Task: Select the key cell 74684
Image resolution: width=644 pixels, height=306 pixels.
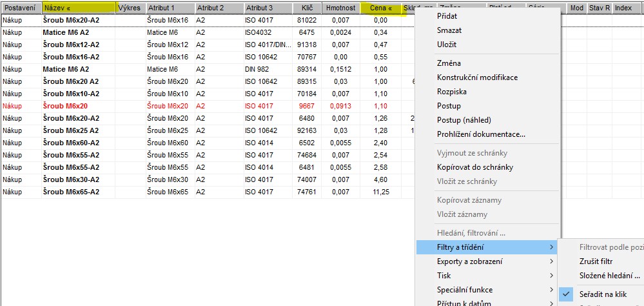Action: [x=307, y=155]
